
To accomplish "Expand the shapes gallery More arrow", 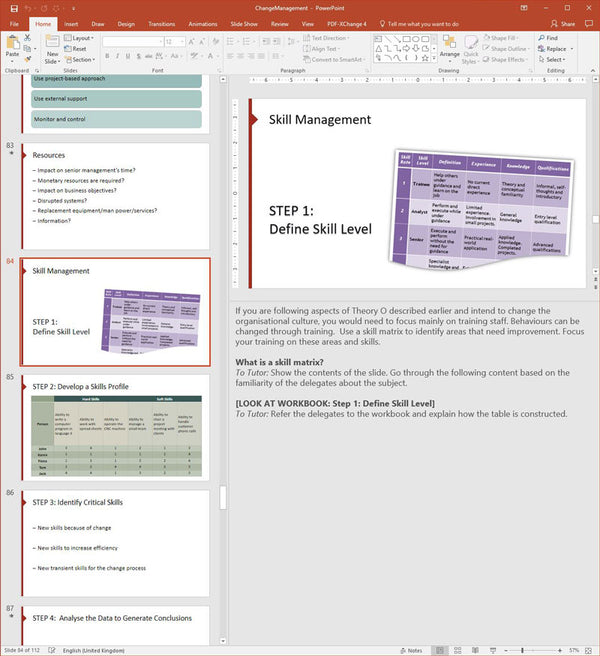I will (434, 58).
